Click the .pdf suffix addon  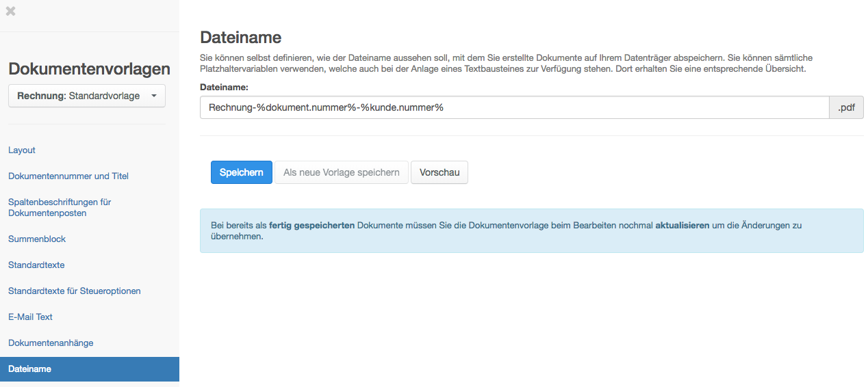(x=846, y=107)
